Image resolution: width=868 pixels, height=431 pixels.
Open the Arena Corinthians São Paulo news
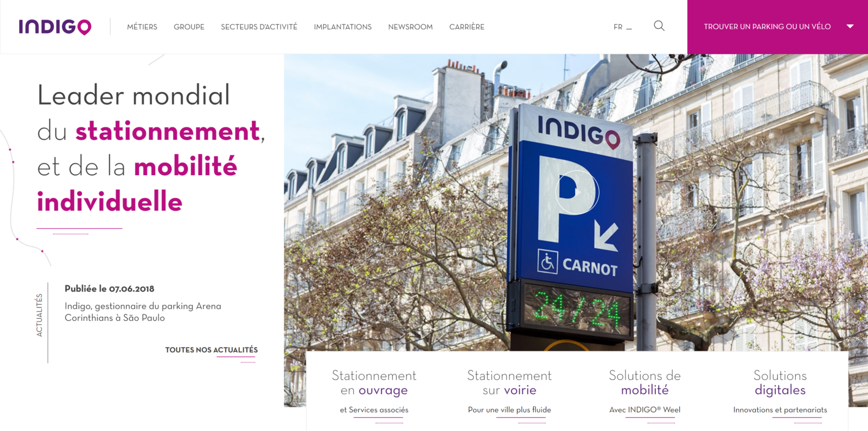tap(143, 312)
